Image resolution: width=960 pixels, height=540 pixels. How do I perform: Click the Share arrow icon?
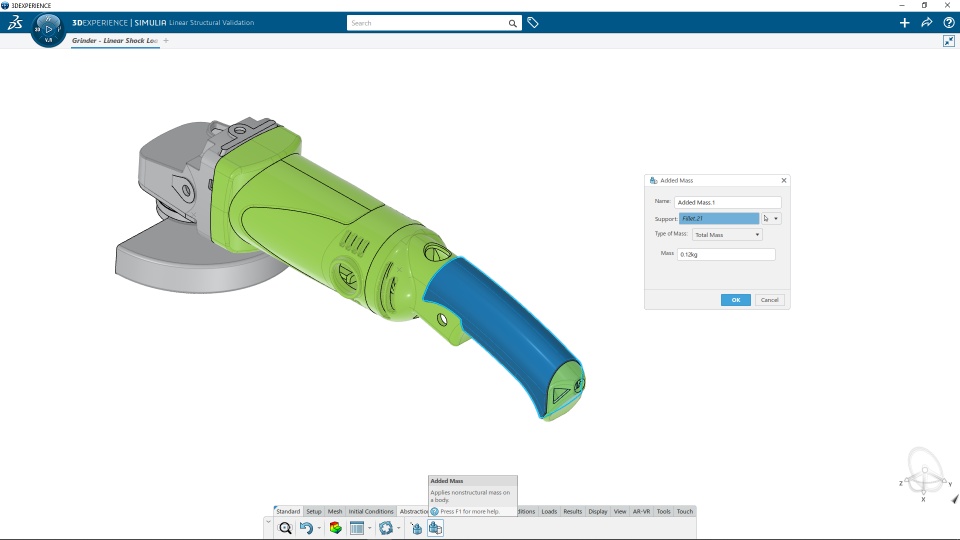(x=926, y=23)
